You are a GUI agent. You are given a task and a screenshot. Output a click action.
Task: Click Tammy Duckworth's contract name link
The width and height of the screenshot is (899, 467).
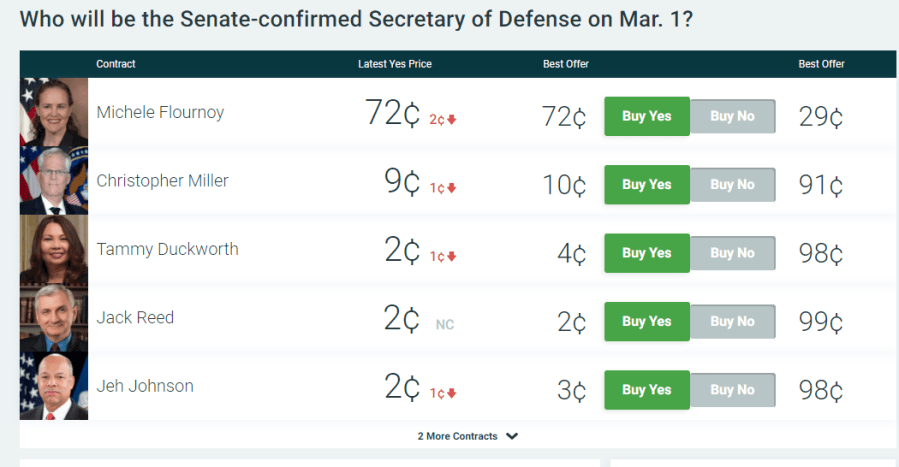click(167, 249)
